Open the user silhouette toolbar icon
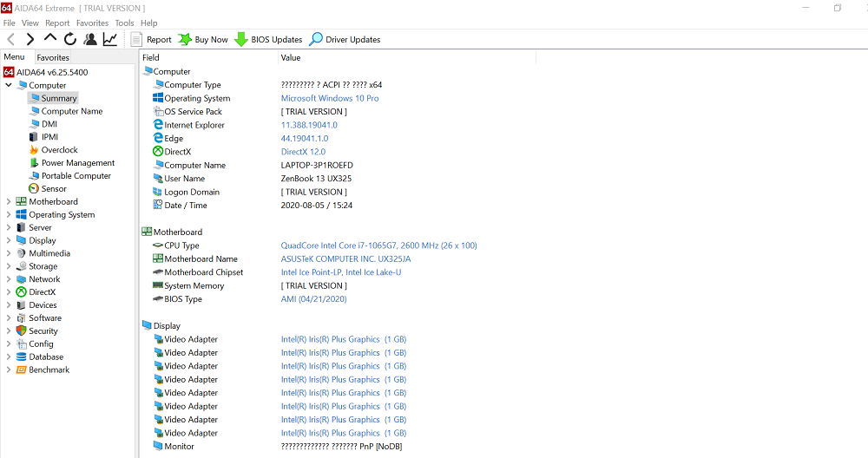The image size is (868, 458). click(x=89, y=39)
